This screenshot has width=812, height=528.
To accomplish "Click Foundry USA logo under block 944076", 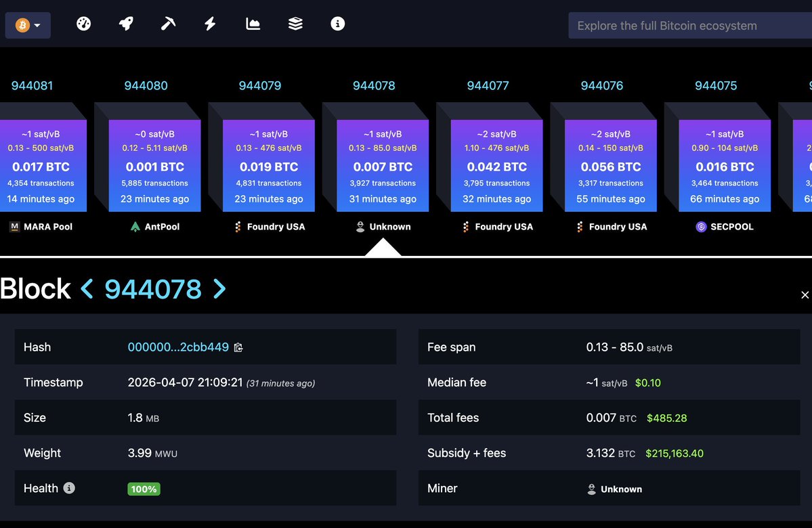I will pyautogui.click(x=580, y=227).
